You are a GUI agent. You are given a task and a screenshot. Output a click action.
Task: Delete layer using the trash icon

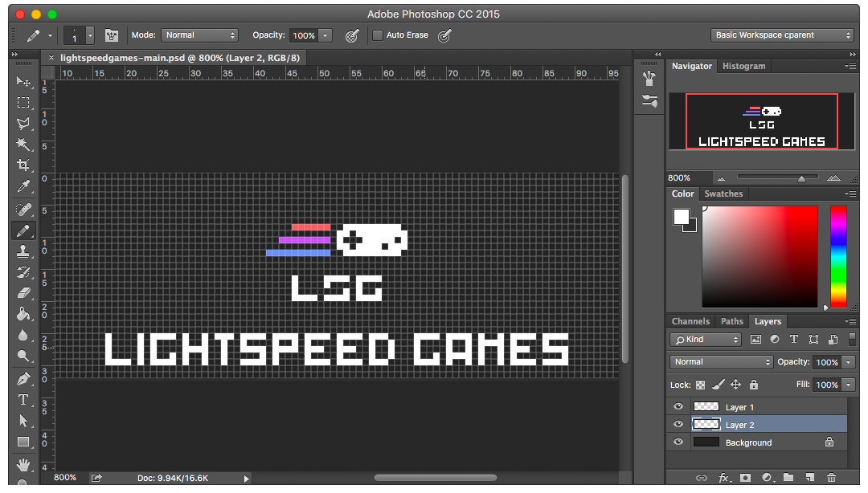[831, 478]
